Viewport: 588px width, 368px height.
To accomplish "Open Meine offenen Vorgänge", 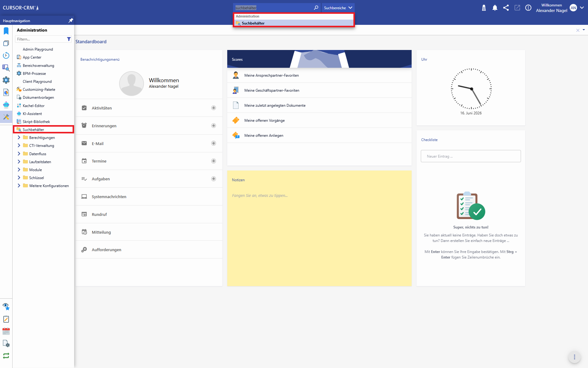I will pyautogui.click(x=319, y=120).
